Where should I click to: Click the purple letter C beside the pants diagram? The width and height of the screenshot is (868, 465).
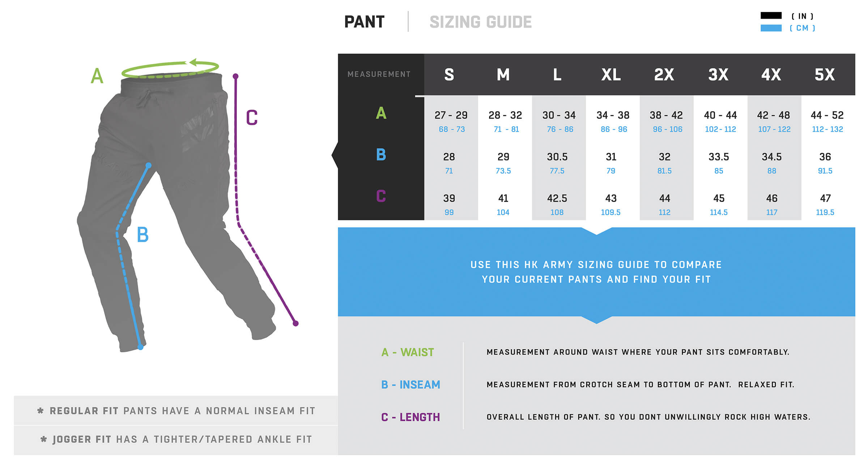tap(252, 118)
